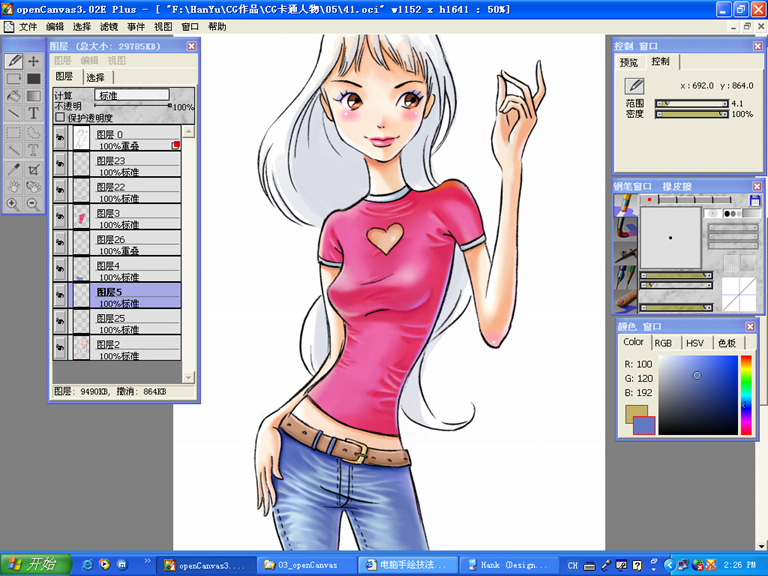Open the 计算 blend mode box showing 标准

tap(132, 95)
